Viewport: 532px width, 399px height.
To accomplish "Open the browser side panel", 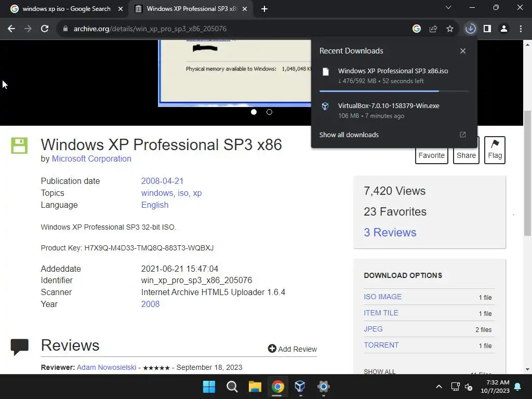I will pos(487,29).
